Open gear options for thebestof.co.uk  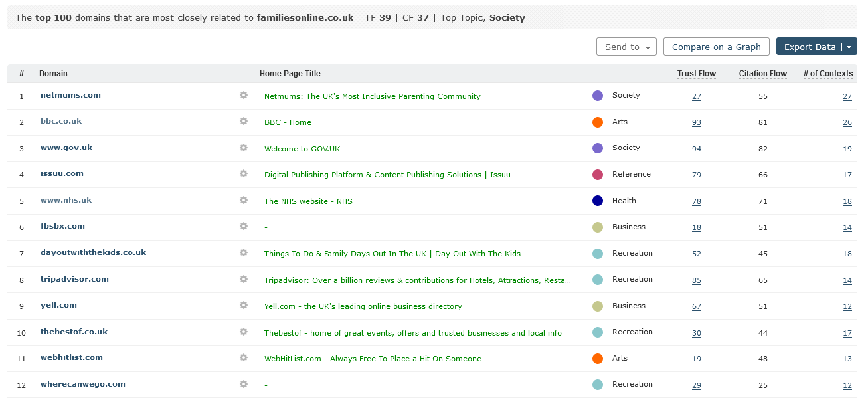(x=244, y=332)
